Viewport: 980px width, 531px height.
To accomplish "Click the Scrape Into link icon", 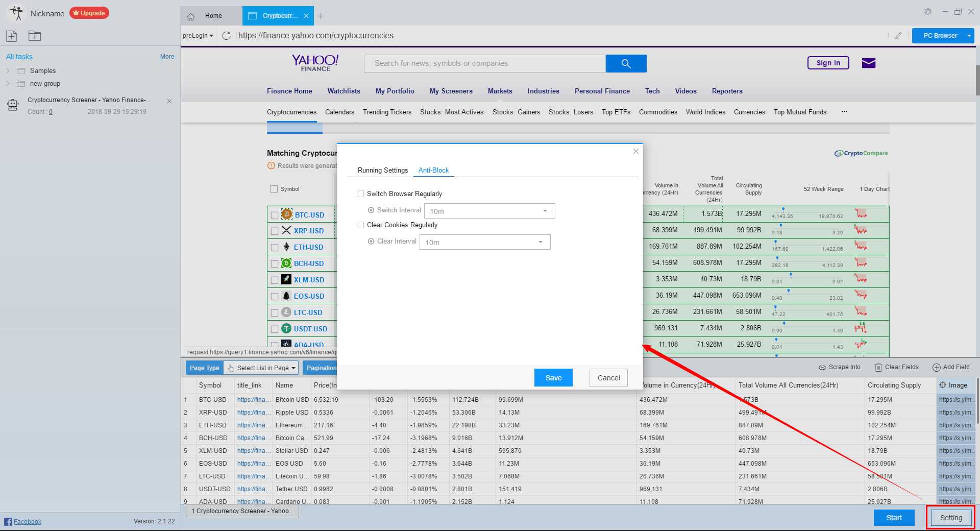I will 822,367.
